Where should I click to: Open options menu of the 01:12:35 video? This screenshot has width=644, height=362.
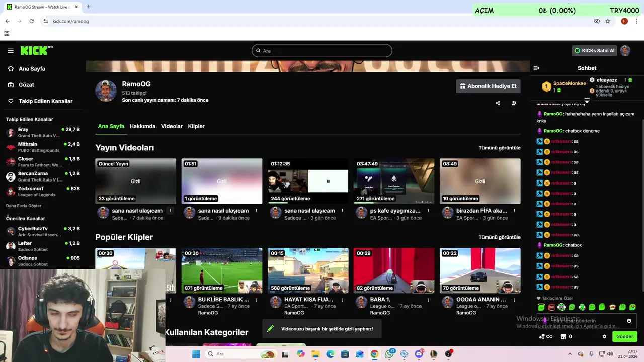point(342,211)
